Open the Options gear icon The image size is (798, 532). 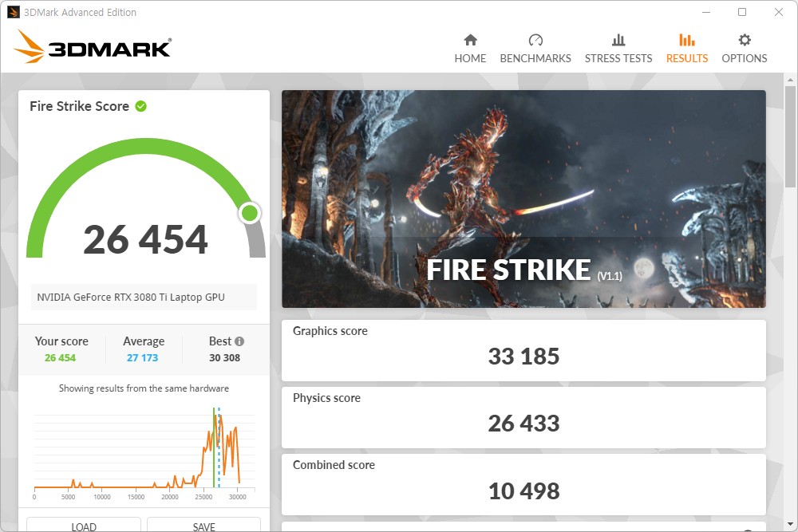point(745,40)
